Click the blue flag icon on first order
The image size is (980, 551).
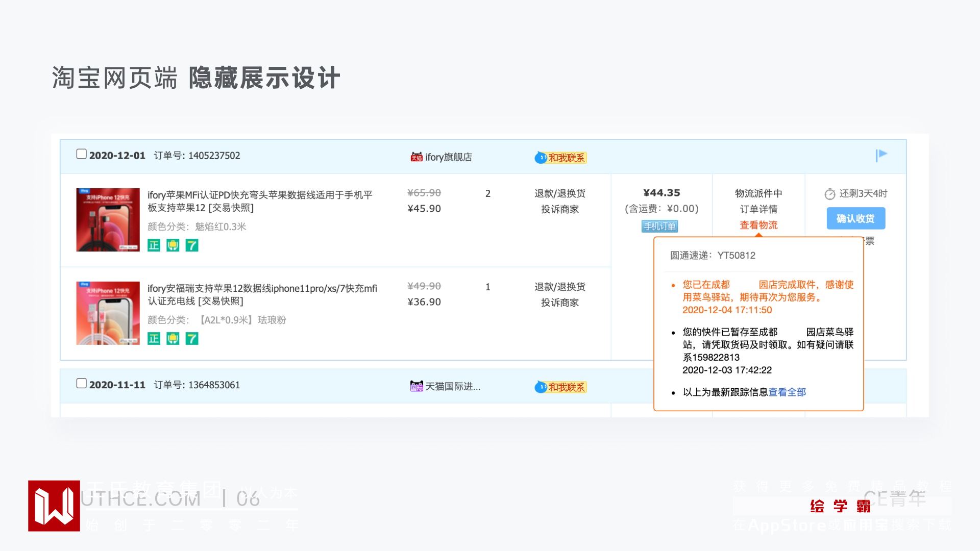coord(881,155)
